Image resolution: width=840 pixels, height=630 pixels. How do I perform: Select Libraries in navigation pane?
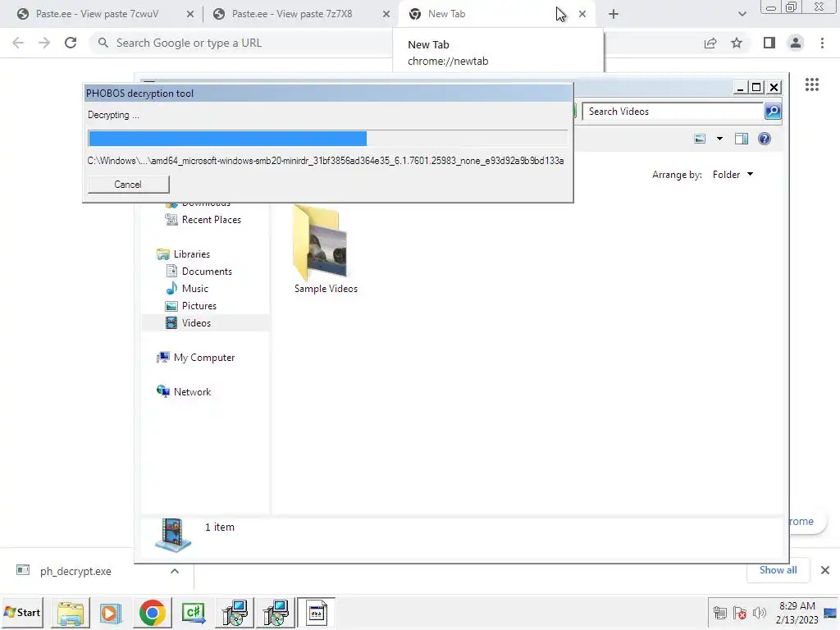point(183,254)
